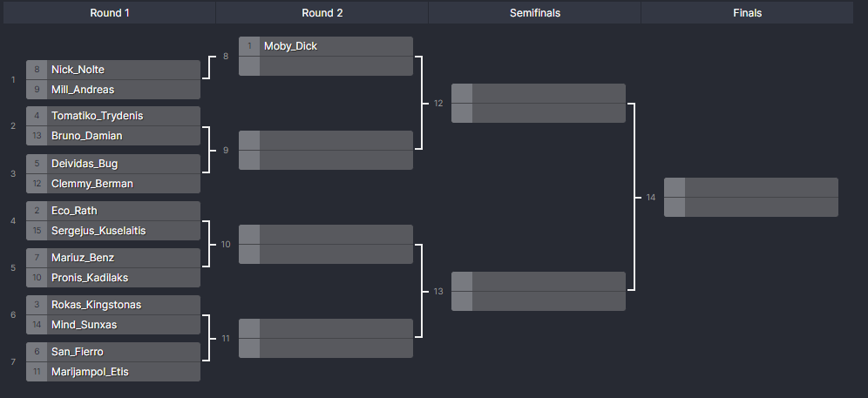Click player Nick_Nolte in match 1
The width and height of the screenshot is (868, 398).
(x=113, y=70)
